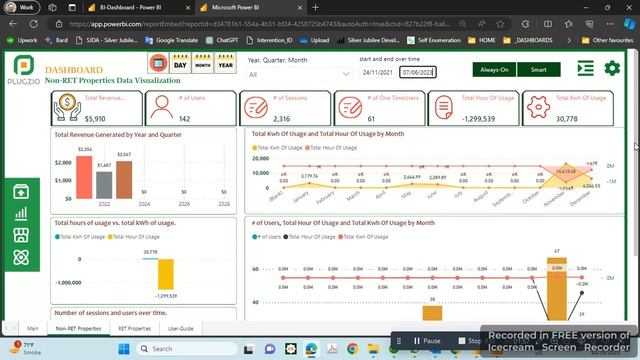This screenshot has height=360, width=640.
Task: Open the Copilot sidebar icon
Action: tap(629, 24)
